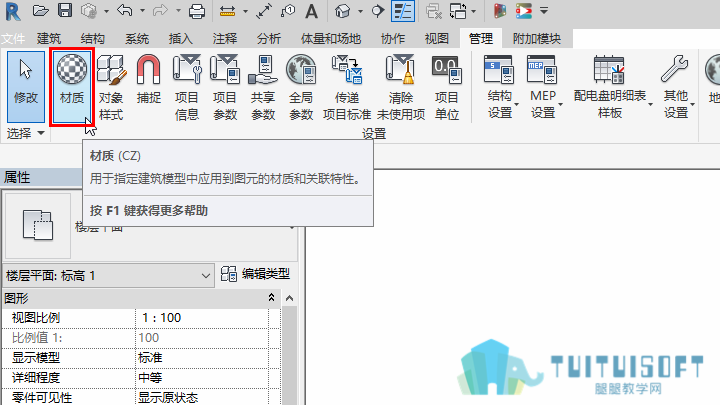
Task: Click the Open file folder icon
Action: (40, 11)
